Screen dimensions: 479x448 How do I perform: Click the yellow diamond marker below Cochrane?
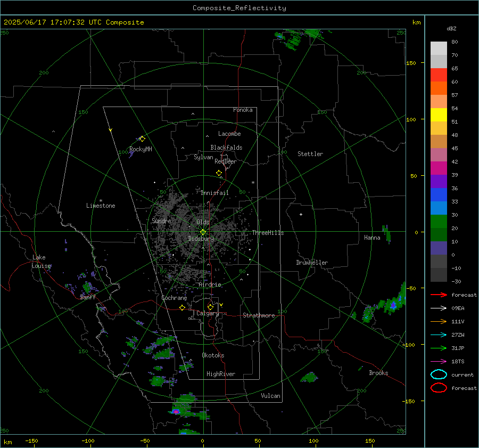[x=183, y=307]
